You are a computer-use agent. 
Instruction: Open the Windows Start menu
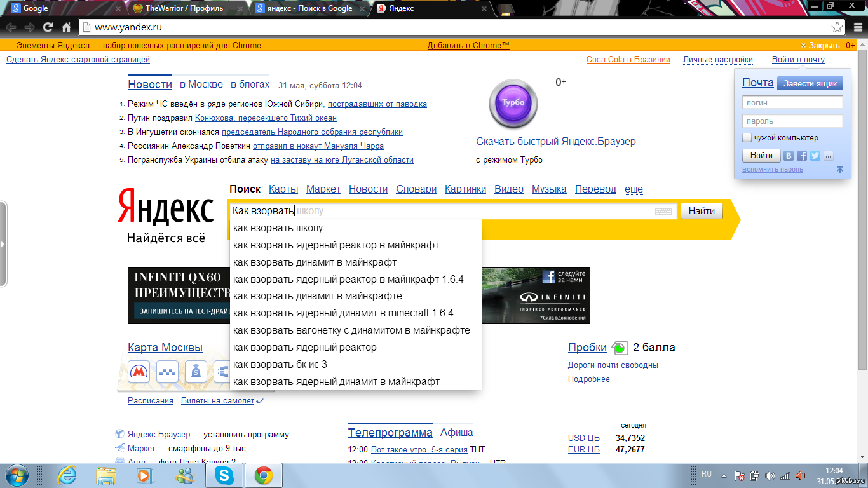coord(17,475)
